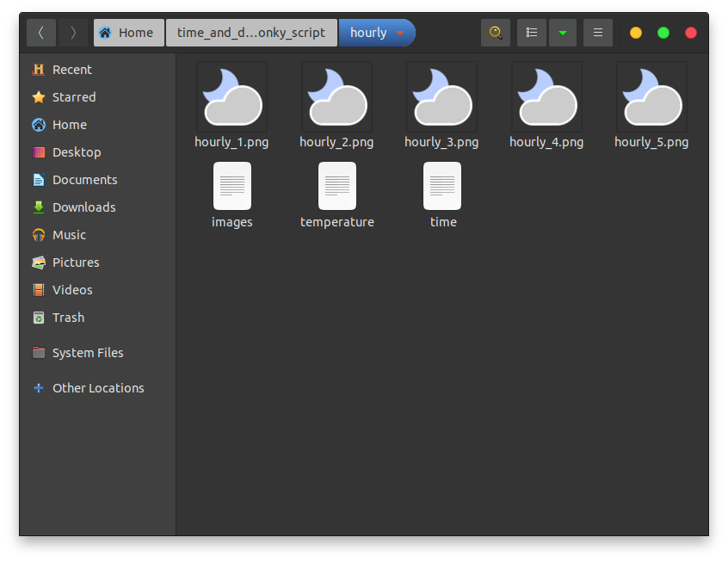Screen dimensions: 728x562
Task: Go back with the left arrow button
Action: (40, 33)
